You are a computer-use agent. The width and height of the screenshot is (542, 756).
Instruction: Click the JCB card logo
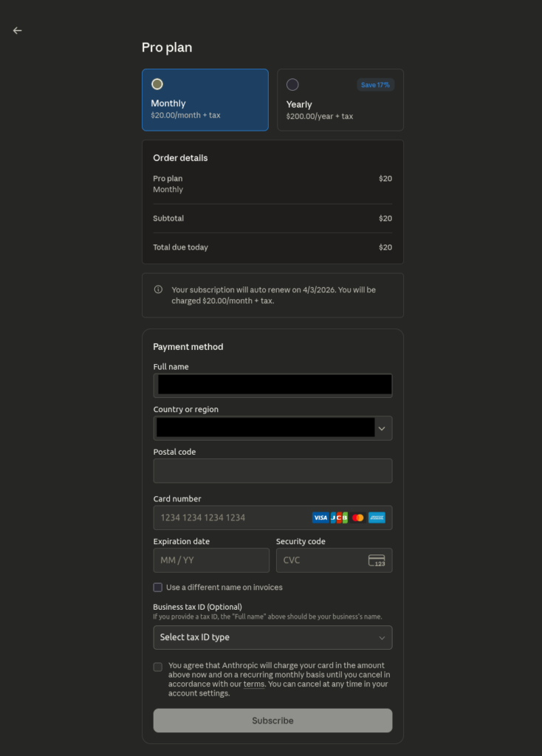point(339,518)
